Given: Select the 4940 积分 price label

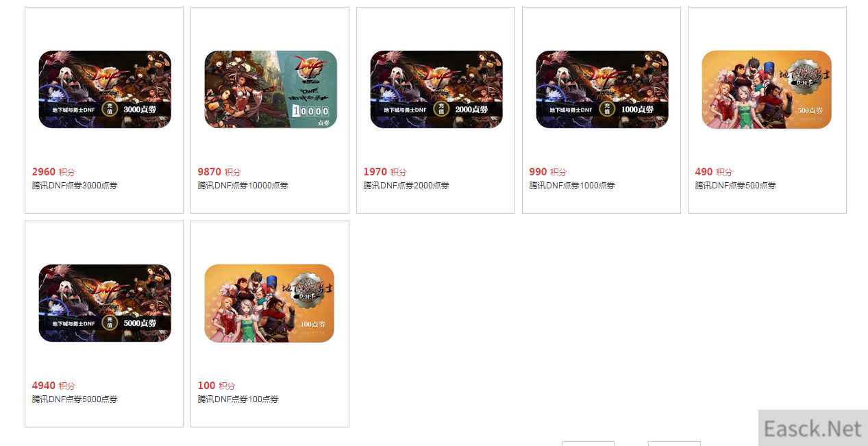Looking at the screenshot, I should [53, 386].
